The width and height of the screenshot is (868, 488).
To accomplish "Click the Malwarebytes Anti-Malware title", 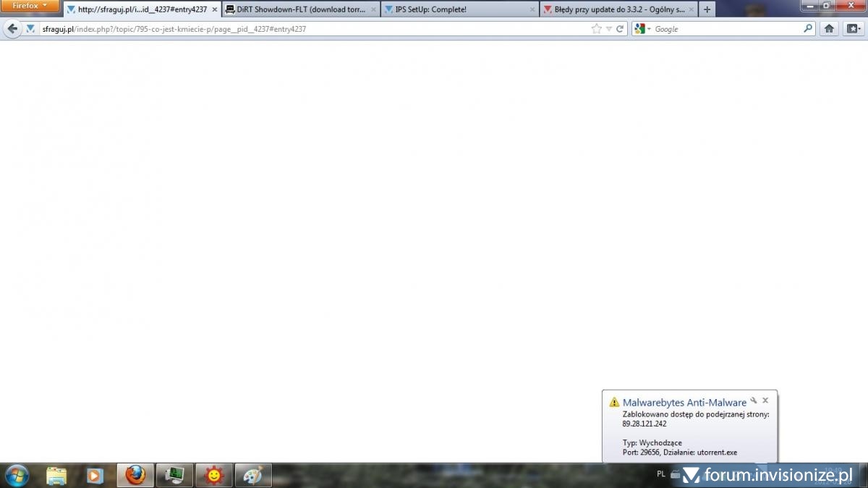I will (x=684, y=403).
